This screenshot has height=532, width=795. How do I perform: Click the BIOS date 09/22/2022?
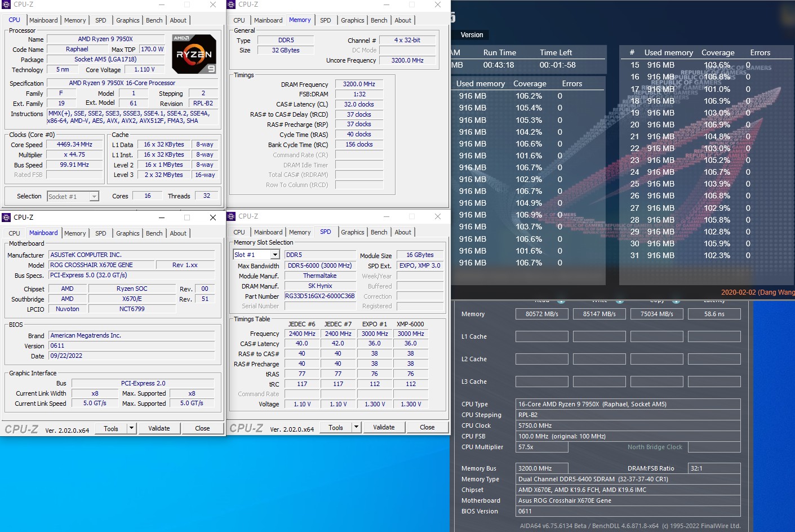132,356
